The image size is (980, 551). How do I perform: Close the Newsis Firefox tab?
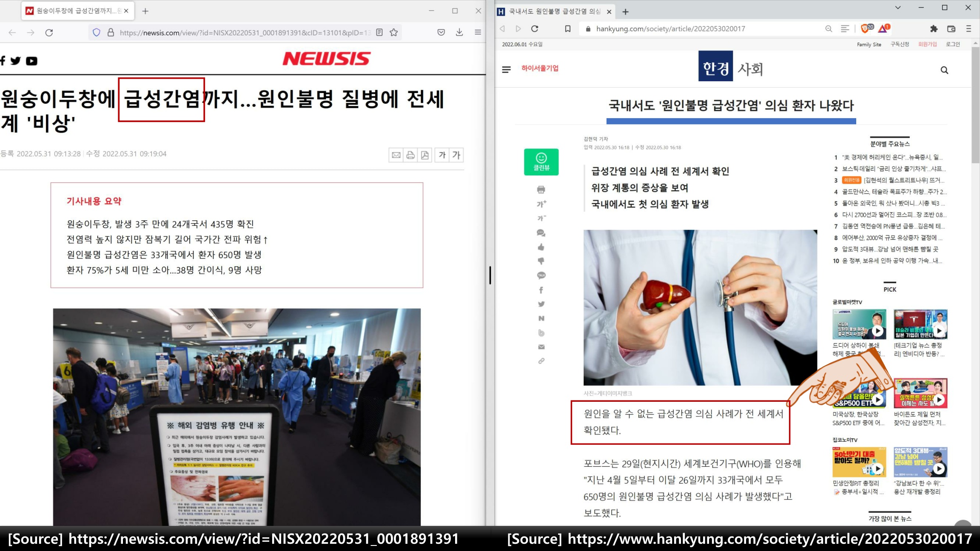point(126,11)
